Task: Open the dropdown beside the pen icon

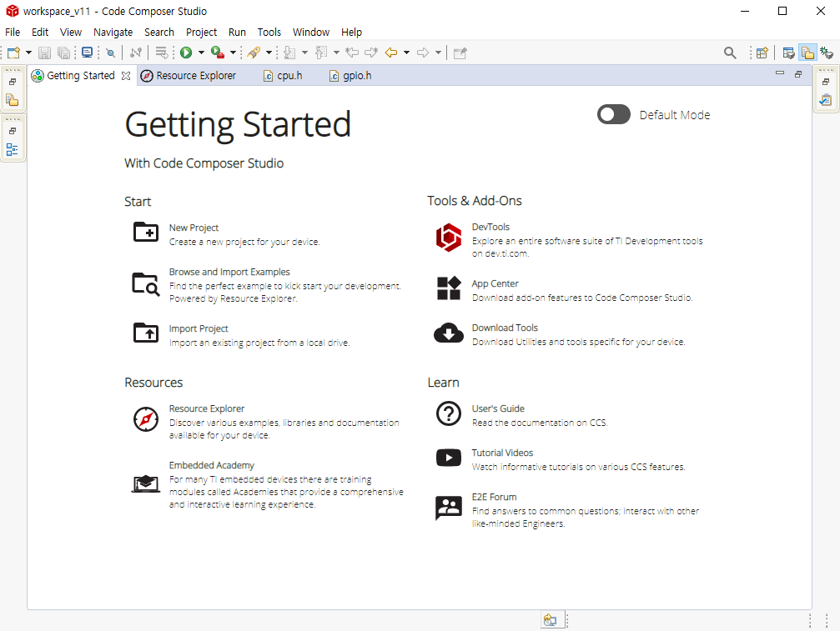Action: (269, 53)
